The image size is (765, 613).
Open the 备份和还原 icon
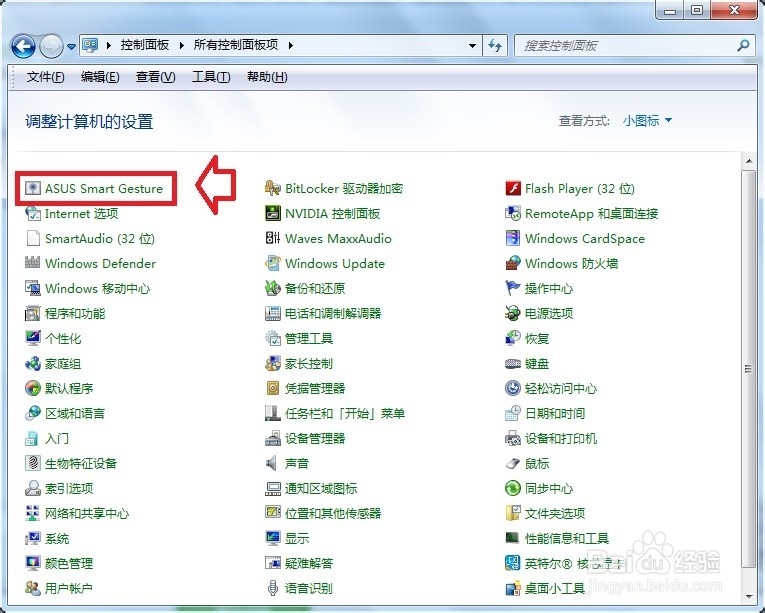tap(273, 288)
